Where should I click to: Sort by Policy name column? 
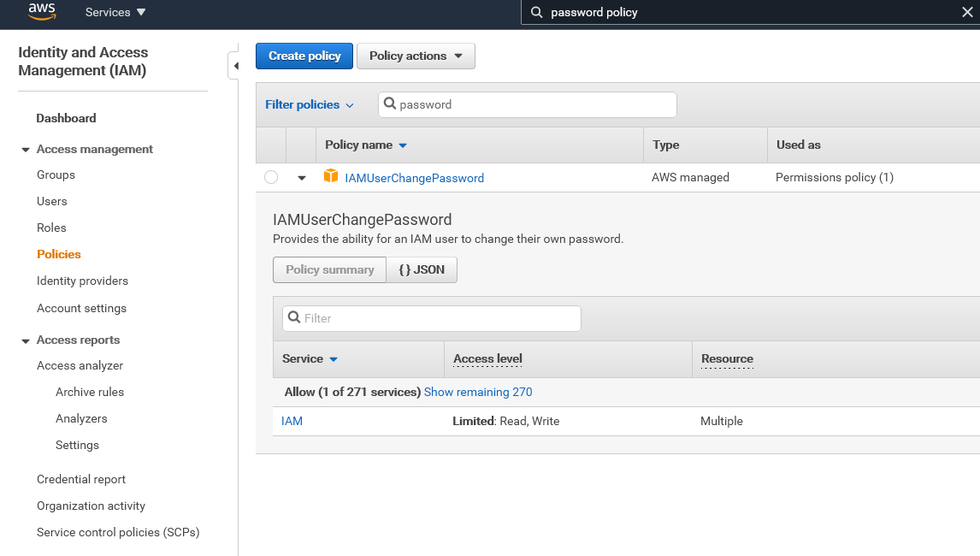(366, 145)
